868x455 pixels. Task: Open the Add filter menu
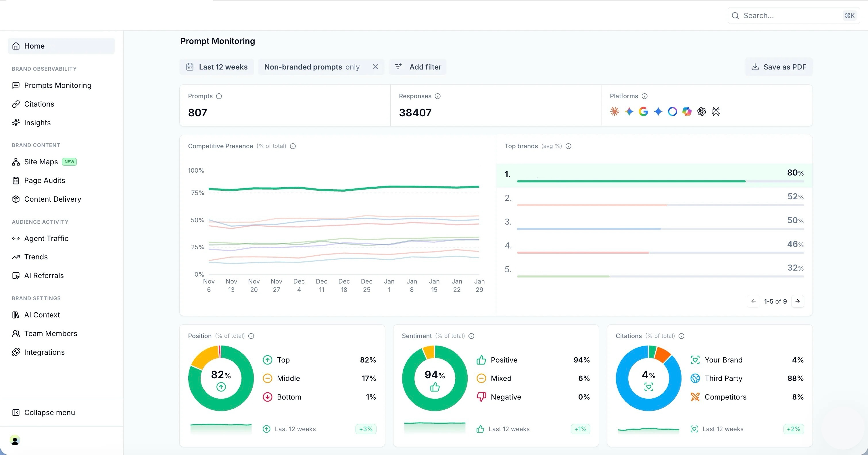click(418, 67)
